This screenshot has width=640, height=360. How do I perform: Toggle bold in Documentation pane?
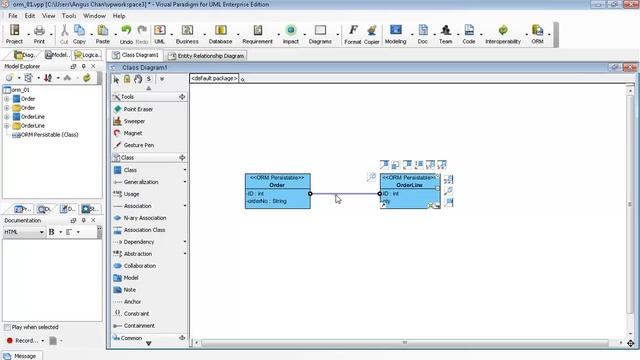(51, 232)
